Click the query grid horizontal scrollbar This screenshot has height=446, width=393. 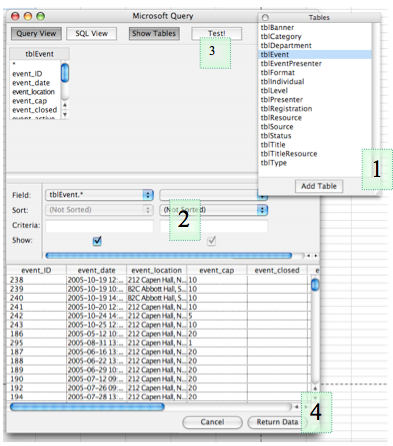point(169,256)
